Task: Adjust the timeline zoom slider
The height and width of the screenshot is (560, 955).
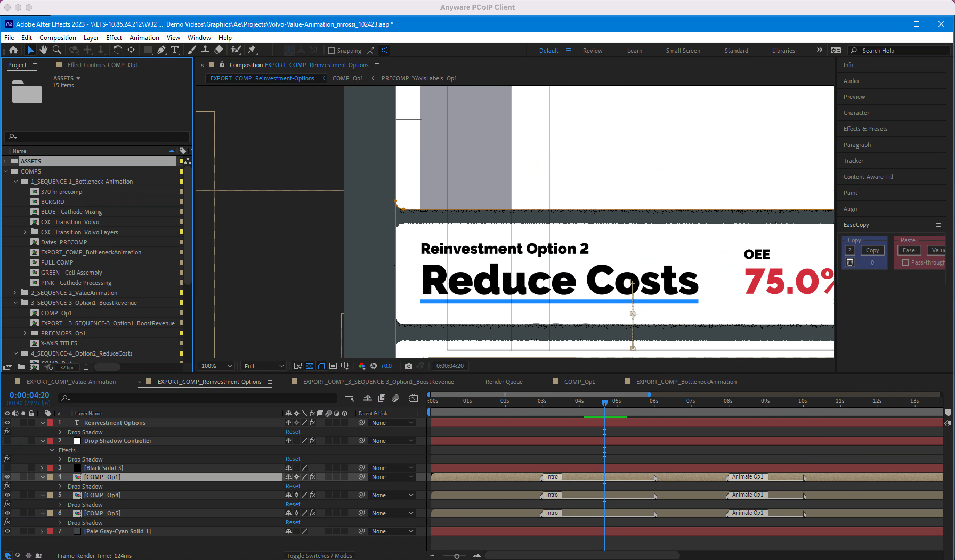Action: [x=457, y=556]
